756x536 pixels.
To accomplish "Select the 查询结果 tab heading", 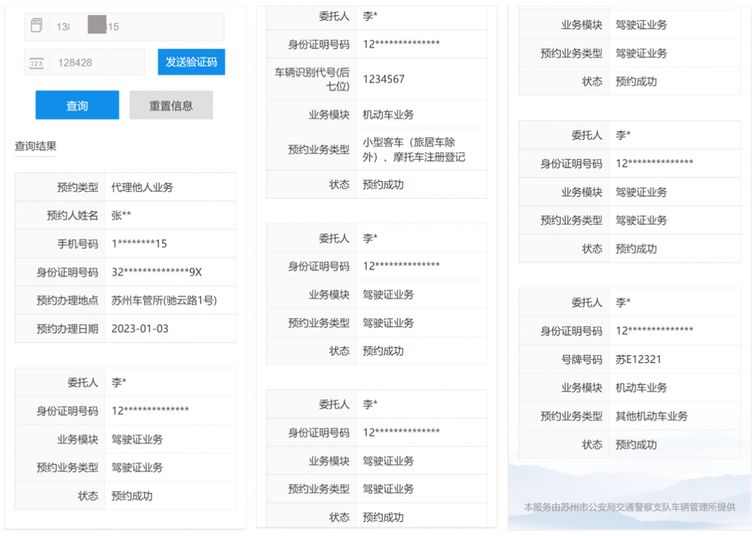I will 36,146.
